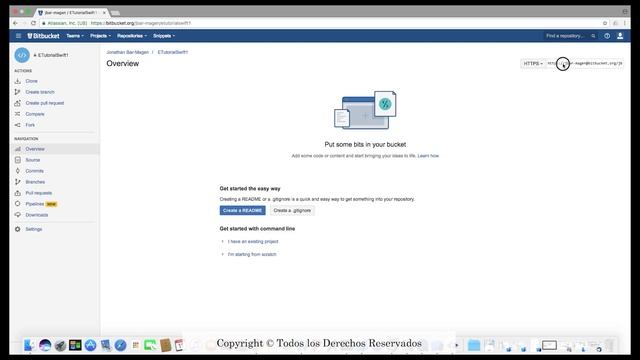The image size is (640, 360).
Task: Click the search magnifier icon in header
Action: pyautogui.click(x=593, y=36)
